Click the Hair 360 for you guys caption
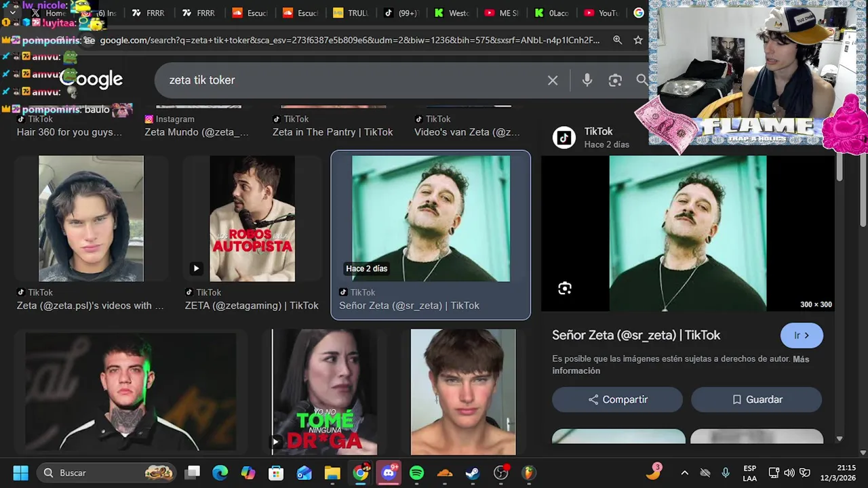This screenshot has height=488, width=868. (69, 132)
